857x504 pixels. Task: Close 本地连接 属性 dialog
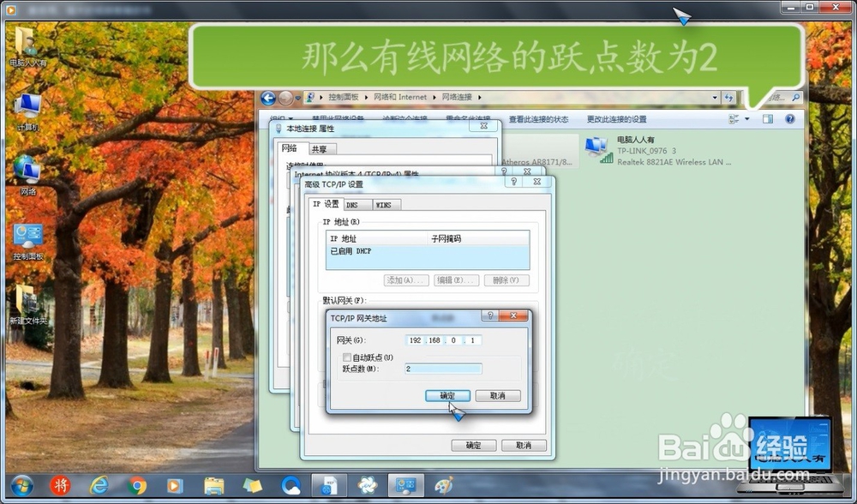click(483, 126)
